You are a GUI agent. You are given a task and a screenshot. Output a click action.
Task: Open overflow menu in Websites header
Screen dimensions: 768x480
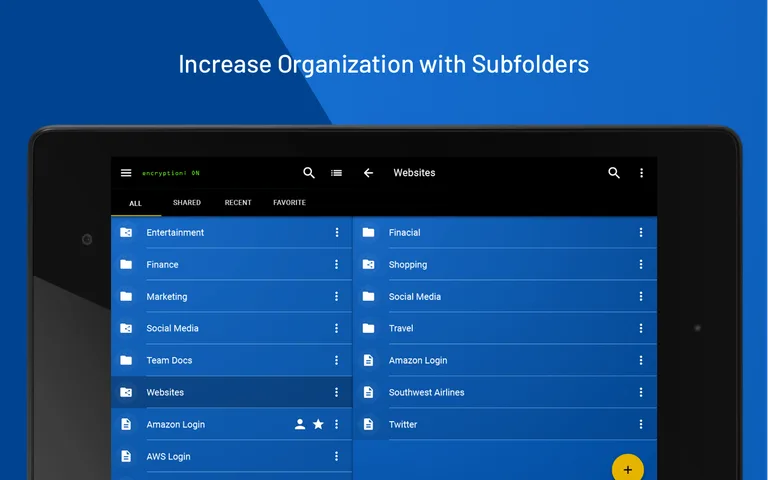[x=641, y=173]
